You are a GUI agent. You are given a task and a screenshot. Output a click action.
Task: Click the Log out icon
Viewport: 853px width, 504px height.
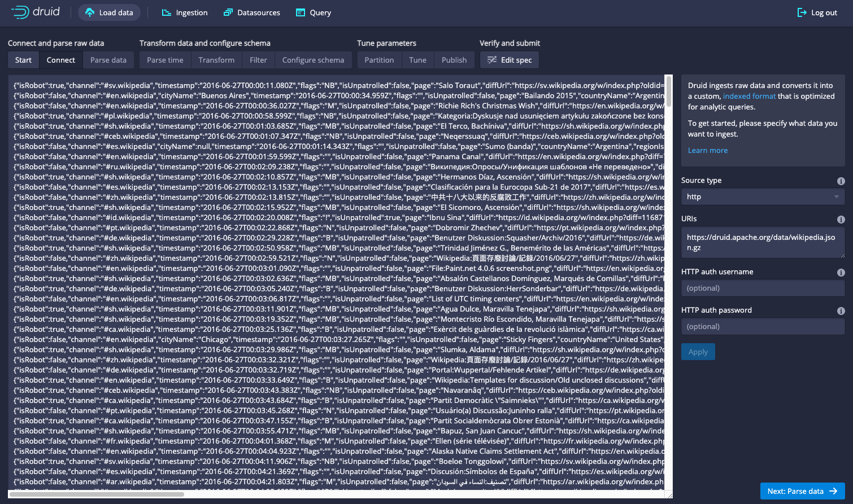(x=802, y=12)
